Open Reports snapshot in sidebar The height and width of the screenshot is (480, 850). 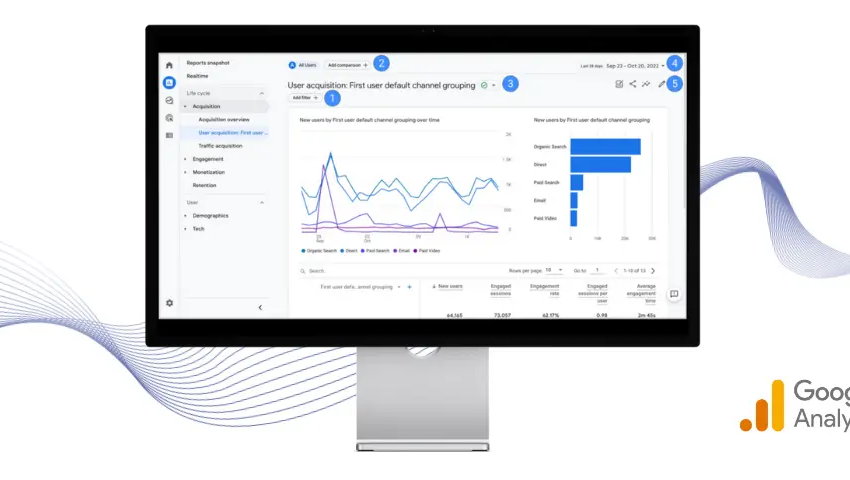(207, 63)
